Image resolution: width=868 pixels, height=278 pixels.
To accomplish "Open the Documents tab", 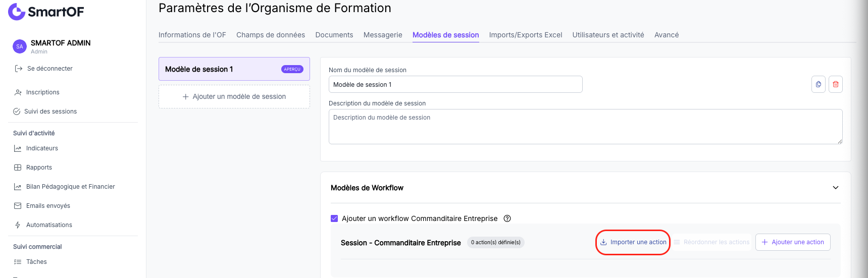I will pos(334,35).
